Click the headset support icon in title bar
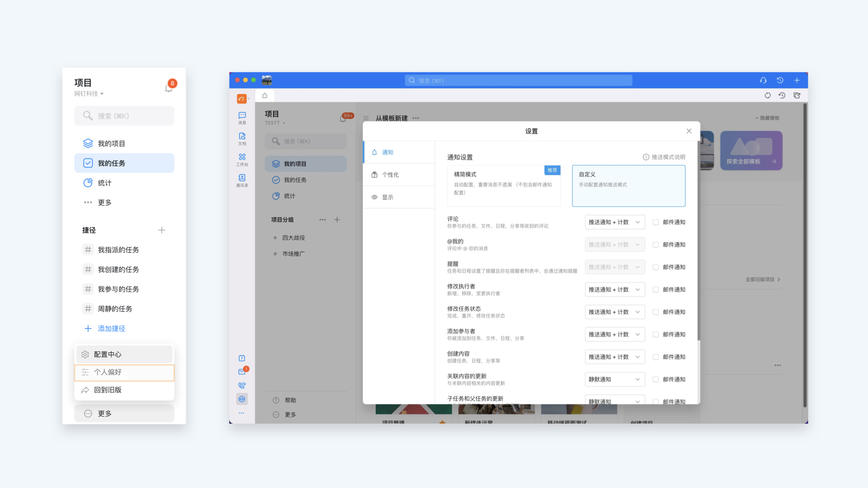868x488 pixels. pos(763,80)
